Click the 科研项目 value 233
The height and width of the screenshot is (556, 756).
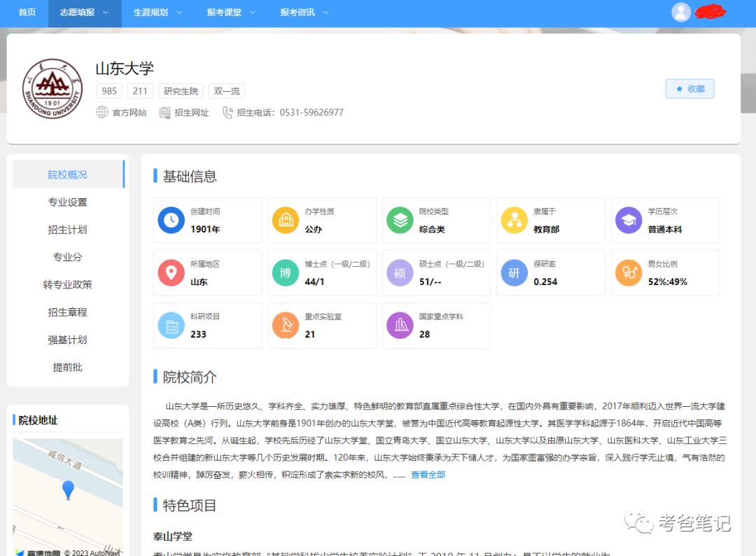click(x=198, y=334)
